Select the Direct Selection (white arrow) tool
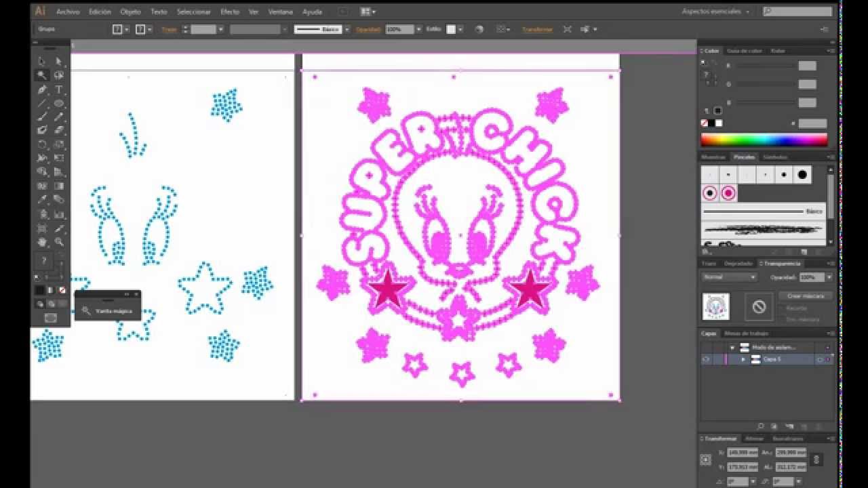 59,61
